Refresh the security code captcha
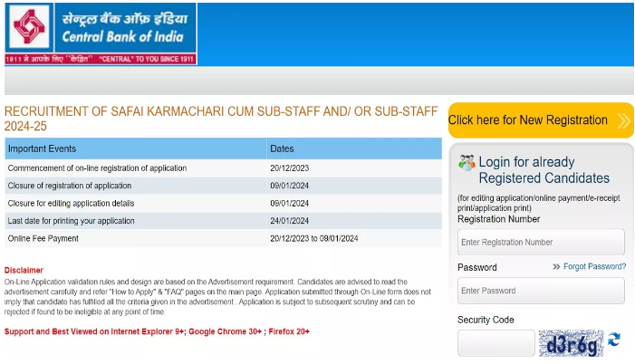 point(614,340)
